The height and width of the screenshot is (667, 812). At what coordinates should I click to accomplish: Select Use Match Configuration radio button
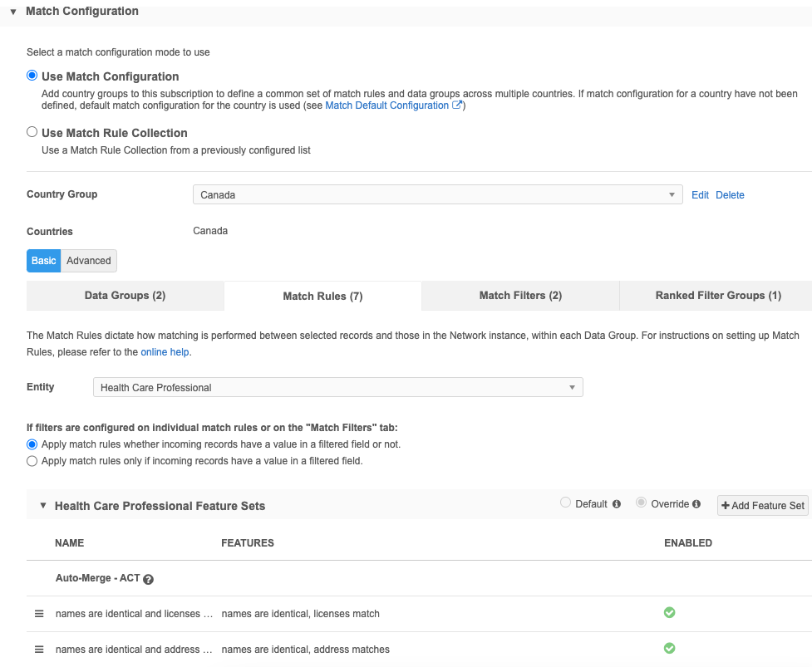coord(32,76)
